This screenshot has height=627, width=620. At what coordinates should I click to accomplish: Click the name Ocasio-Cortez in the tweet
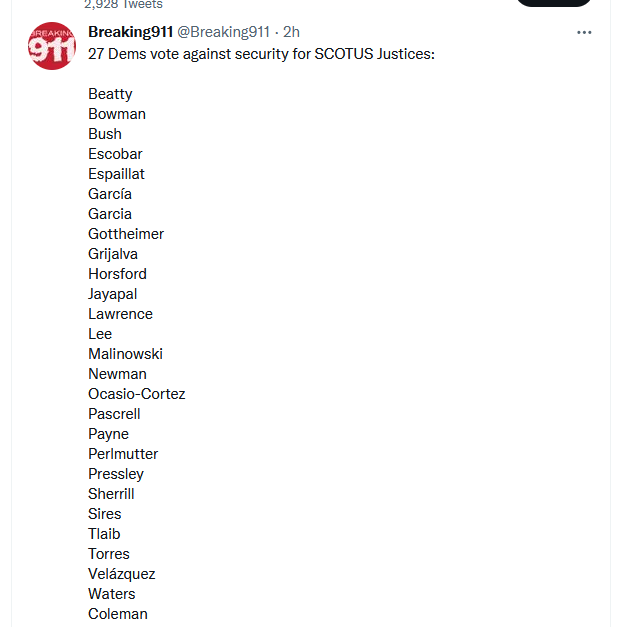(x=137, y=394)
